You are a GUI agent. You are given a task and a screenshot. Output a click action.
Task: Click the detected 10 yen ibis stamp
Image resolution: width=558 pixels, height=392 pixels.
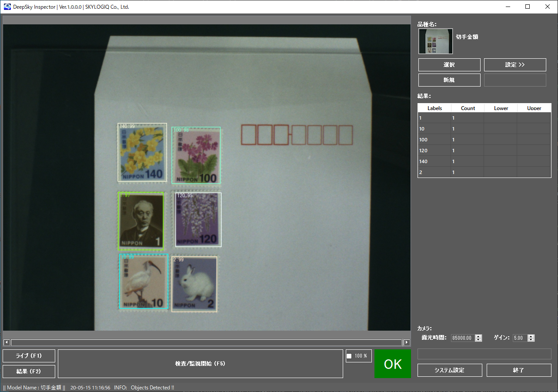pos(144,281)
